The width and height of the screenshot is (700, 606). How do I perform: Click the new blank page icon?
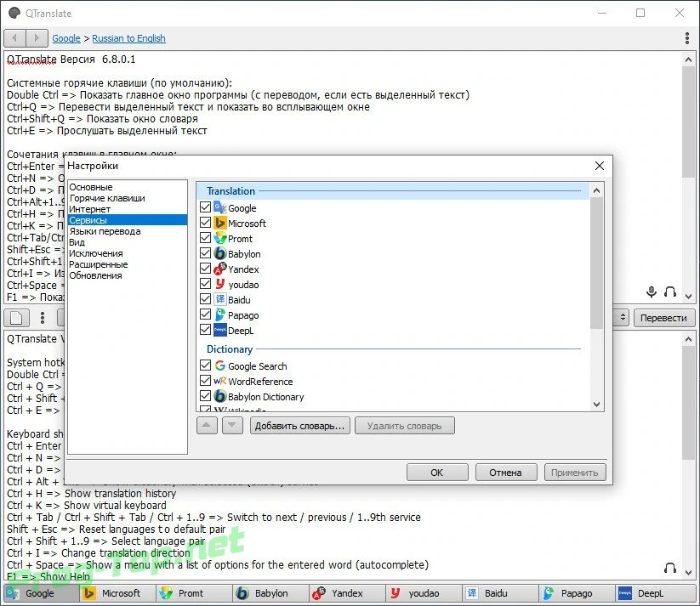16,318
